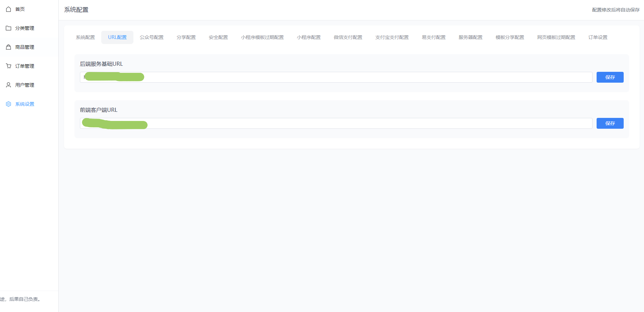This screenshot has width=644, height=312.
Task: Click the gear icon for 系统设置
Action: (x=8, y=104)
